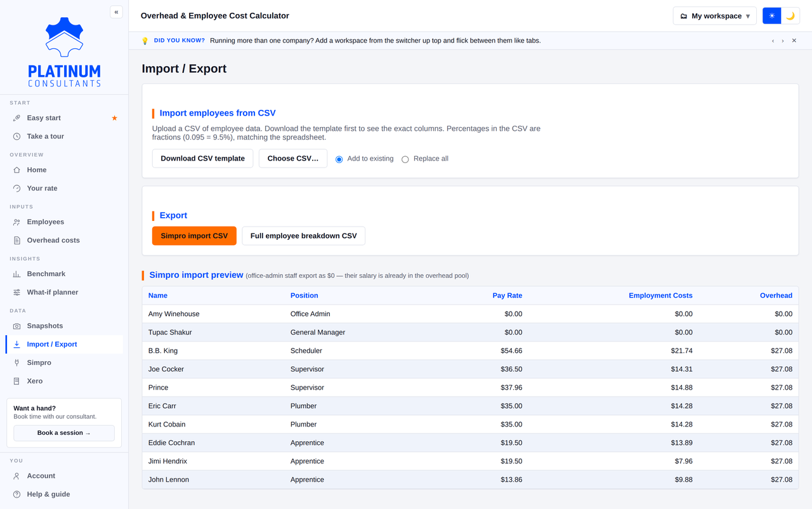Click the Xero ledger icon
The width and height of the screenshot is (812, 509).
pyautogui.click(x=16, y=381)
